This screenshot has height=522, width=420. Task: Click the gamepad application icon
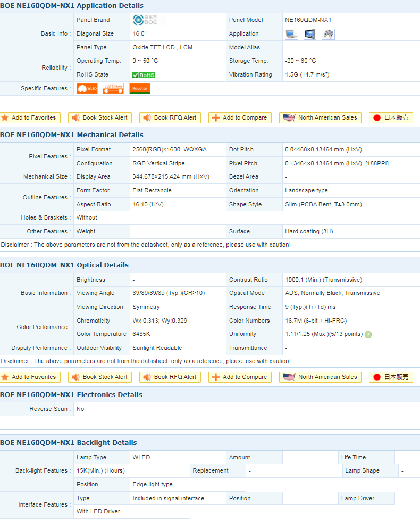pyautogui.click(x=328, y=34)
